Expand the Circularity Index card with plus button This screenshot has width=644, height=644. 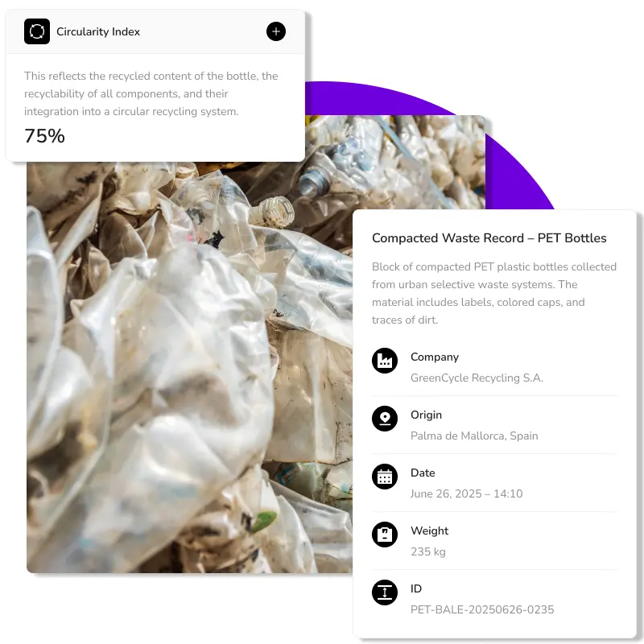[x=276, y=31]
